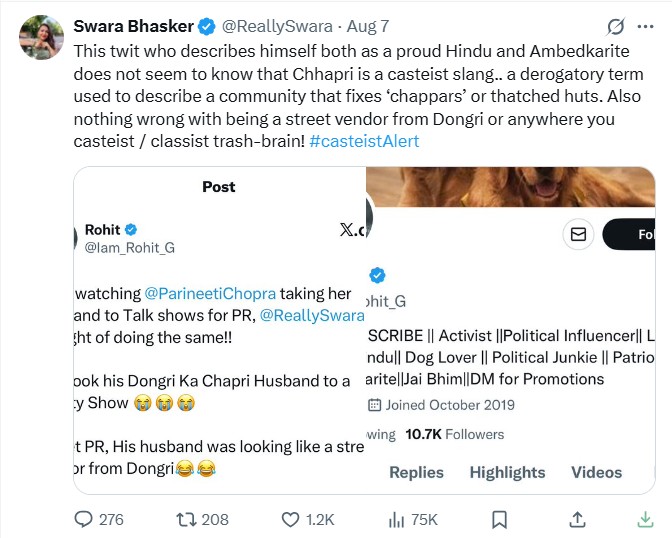
Task: Open the embedded Post screenshot image
Action: tap(219, 330)
